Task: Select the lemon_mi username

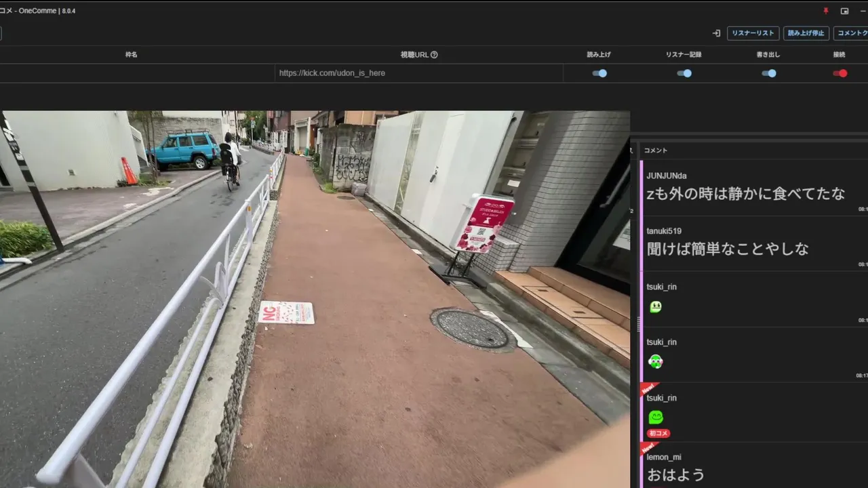Action: coord(664,457)
